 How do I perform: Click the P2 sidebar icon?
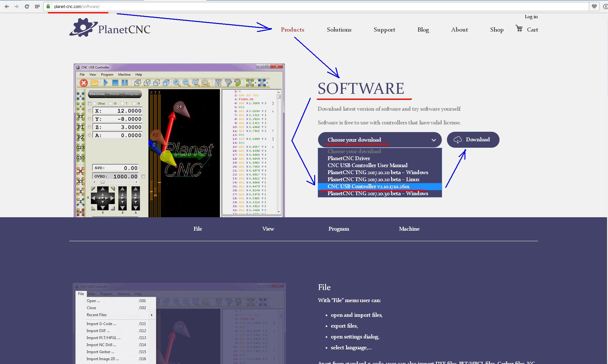click(x=80, y=137)
